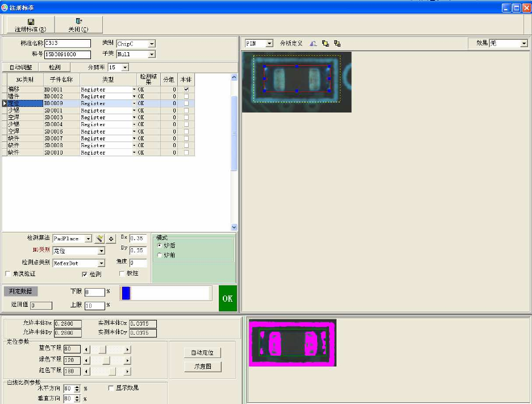This screenshot has height=404, width=532.
Task: Click the 允许本体Dx field 0.2800
Action: coord(68,324)
